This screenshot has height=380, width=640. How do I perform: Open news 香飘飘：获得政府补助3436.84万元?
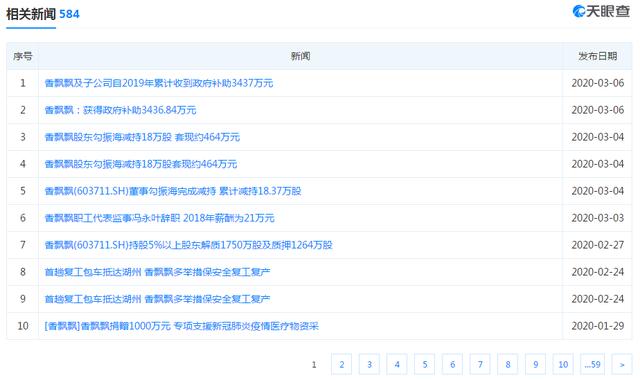click(x=120, y=110)
